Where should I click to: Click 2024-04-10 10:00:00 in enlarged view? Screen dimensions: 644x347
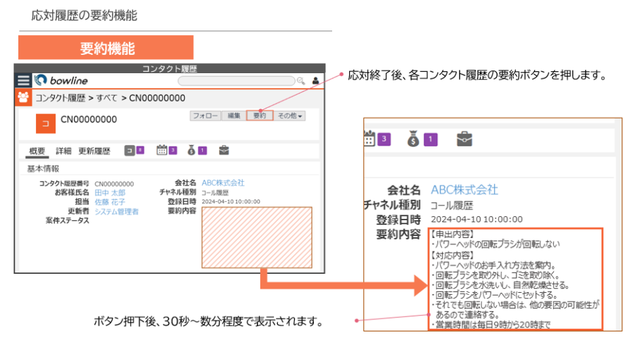477,220
